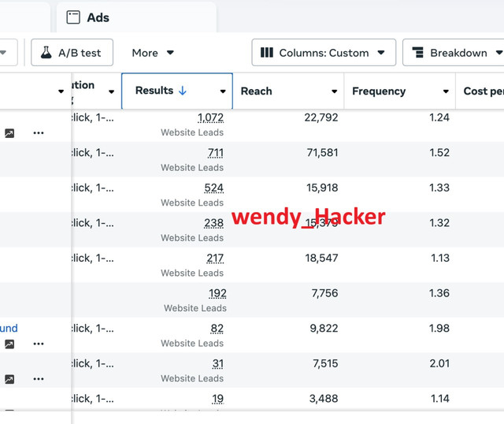Open the more options dots in the 82 row

(39, 344)
